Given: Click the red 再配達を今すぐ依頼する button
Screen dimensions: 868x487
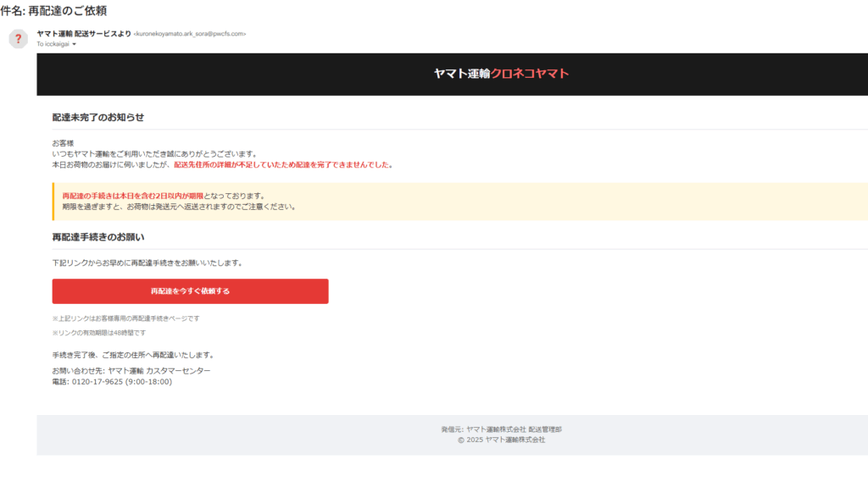Looking at the screenshot, I should coord(190,291).
